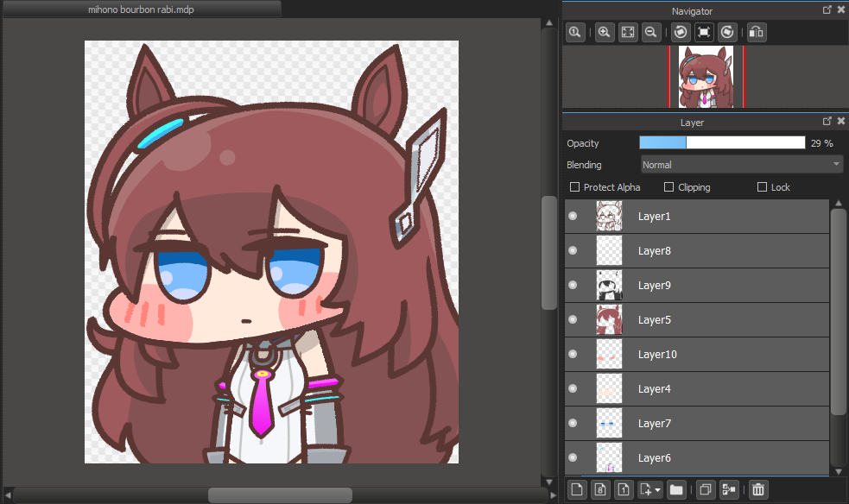Select the Layer5 thumbnail

click(609, 319)
